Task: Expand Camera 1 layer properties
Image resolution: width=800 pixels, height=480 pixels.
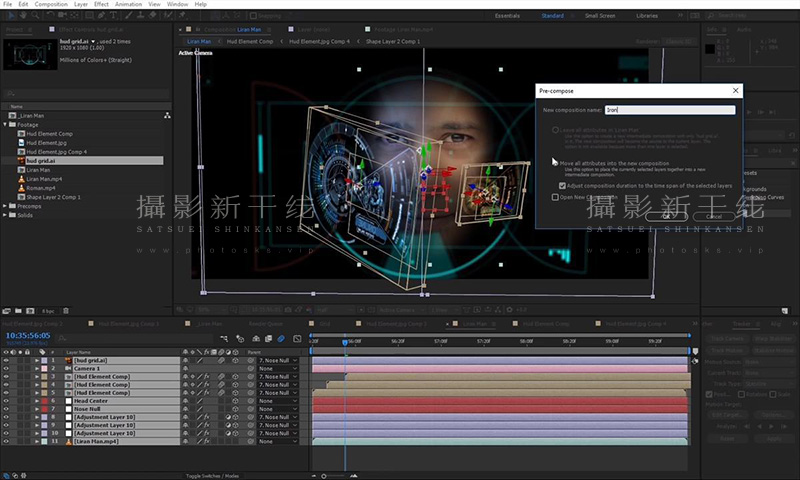Action: click(37, 368)
